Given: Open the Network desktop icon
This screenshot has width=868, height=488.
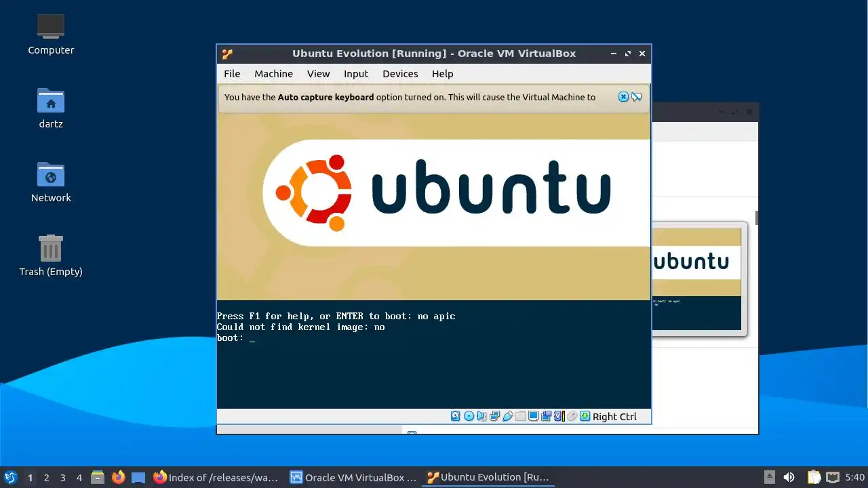Looking at the screenshot, I should 51,182.
